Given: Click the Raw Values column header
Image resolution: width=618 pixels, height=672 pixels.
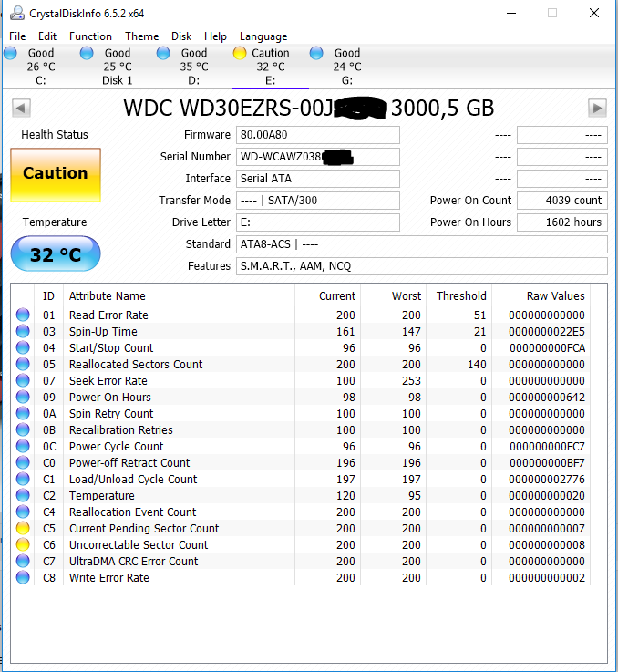Looking at the screenshot, I should tap(541, 296).
